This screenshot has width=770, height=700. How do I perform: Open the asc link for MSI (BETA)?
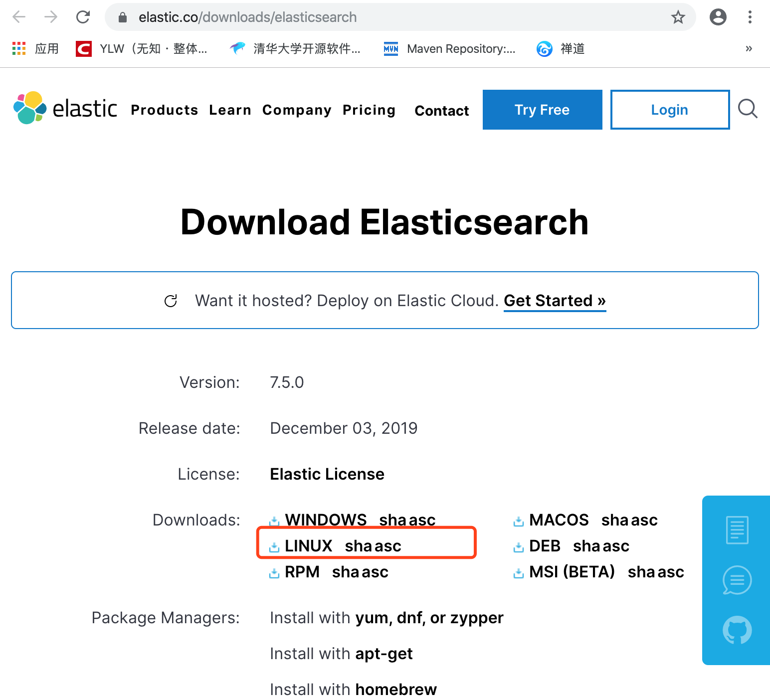[671, 572]
